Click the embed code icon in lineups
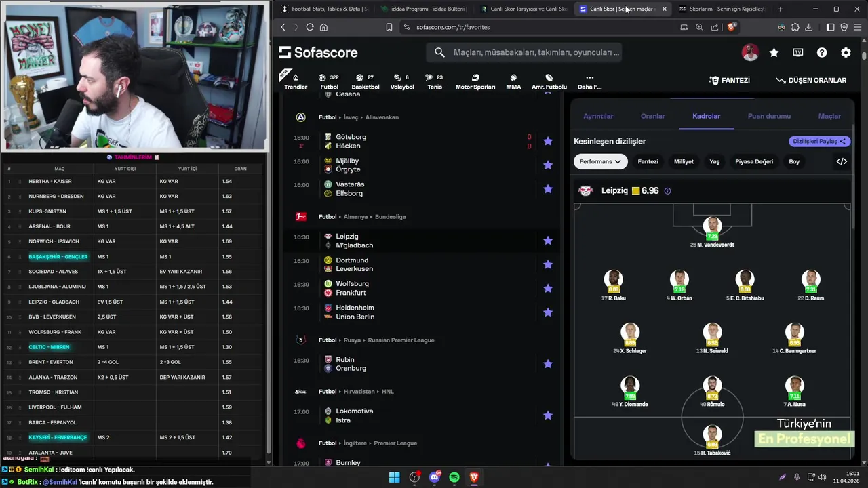Screen dimensions: 868x488 pyautogui.click(x=842, y=161)
